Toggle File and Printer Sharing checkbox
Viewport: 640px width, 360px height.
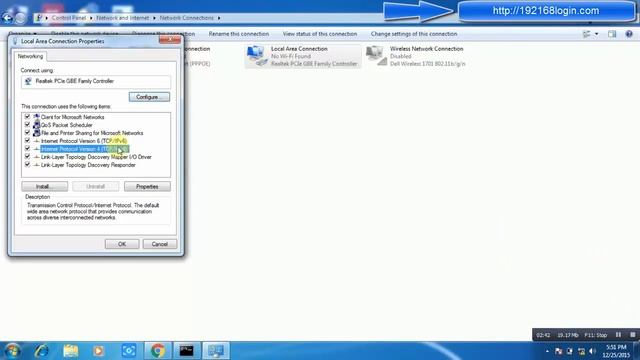(x=27, y=133)
